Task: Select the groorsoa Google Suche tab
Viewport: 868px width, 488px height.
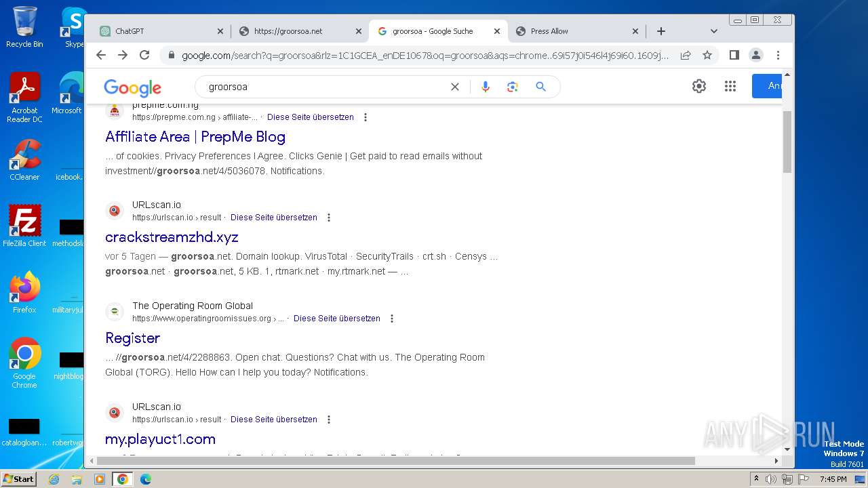Action: click(x=438, y=31)
